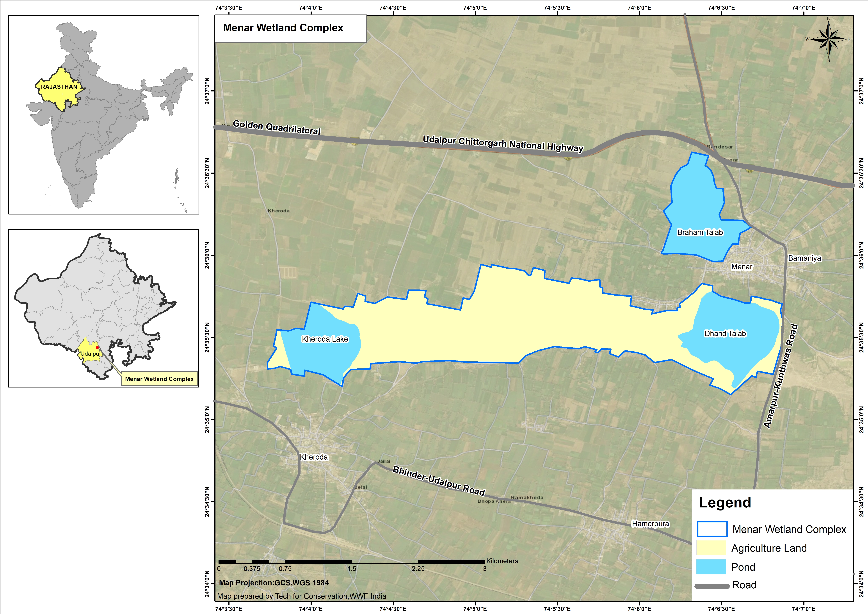
Task: Click the Bhinder-Udaipur Road label
Action: [x=439, y=481]
